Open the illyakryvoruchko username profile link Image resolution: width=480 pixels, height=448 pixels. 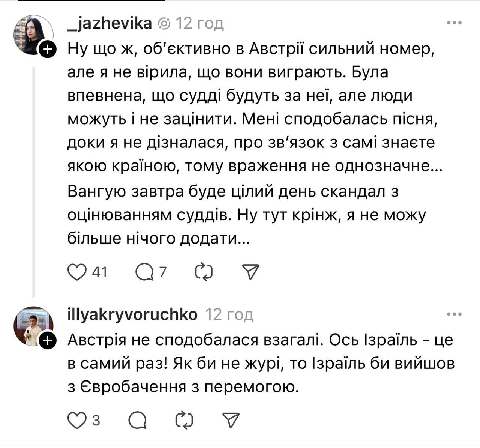tap(132, 314)
